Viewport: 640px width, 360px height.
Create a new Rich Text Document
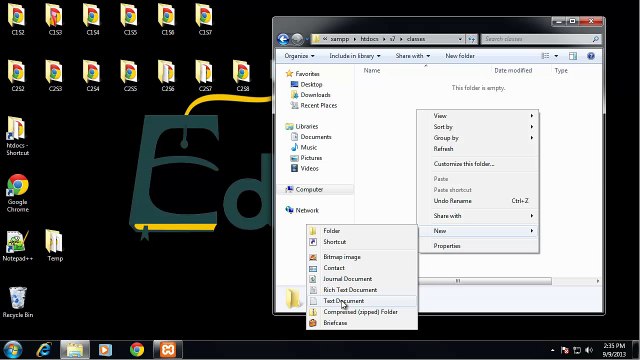(x=362, y=290)
